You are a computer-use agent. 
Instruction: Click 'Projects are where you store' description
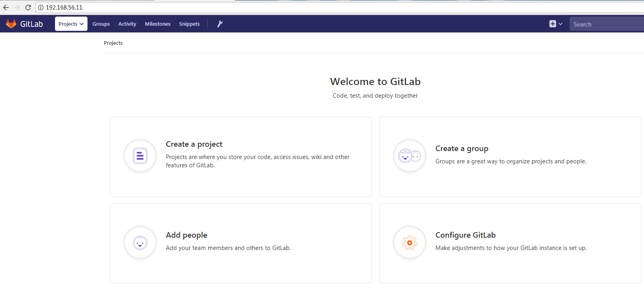pos(258,161)
